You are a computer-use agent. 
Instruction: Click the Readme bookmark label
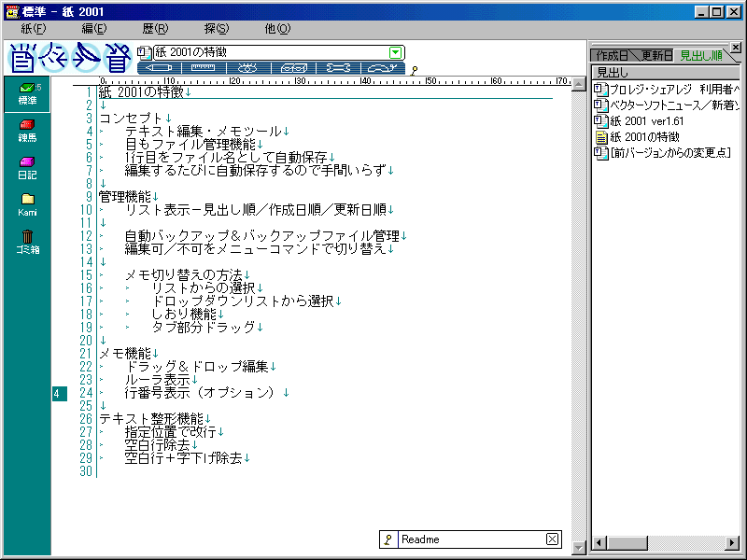420,539
